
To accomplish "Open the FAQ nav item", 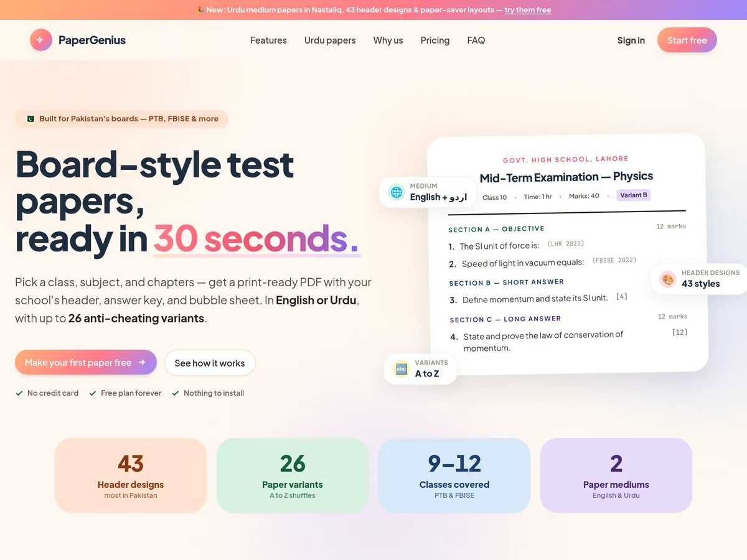I will pos(476,40).
